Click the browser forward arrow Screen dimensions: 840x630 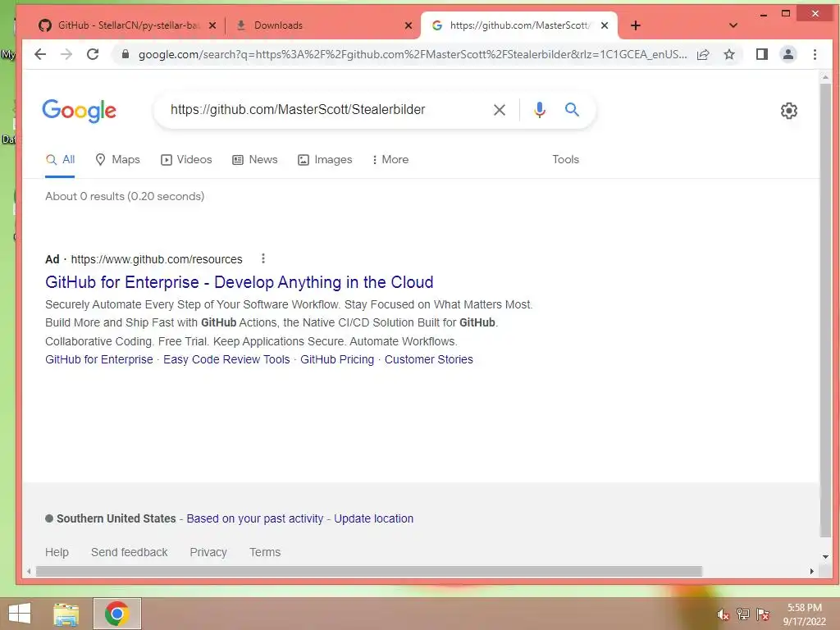(66, 54)
